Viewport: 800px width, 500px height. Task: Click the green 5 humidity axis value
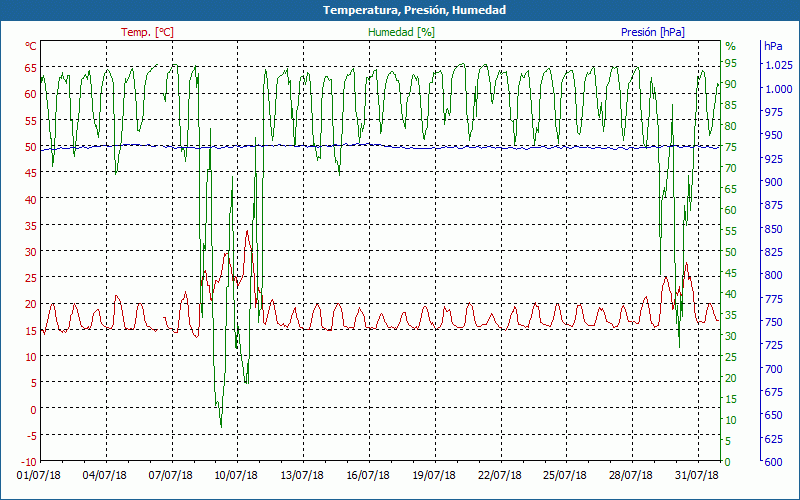728,441
